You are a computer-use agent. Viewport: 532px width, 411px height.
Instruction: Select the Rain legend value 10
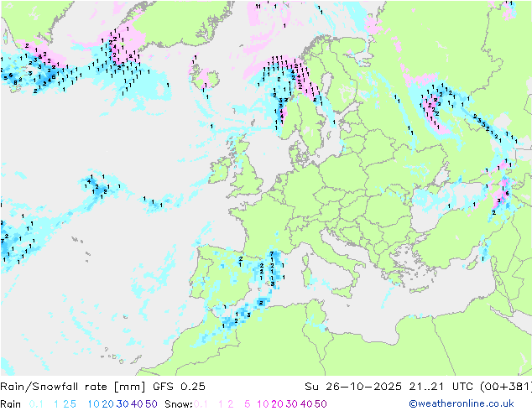(93, 404)
